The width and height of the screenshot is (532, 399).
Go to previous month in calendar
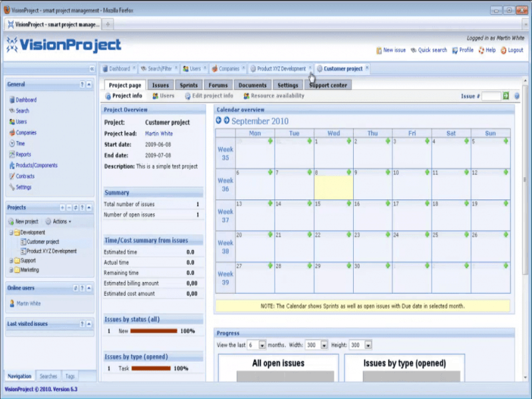pos(219,121)
